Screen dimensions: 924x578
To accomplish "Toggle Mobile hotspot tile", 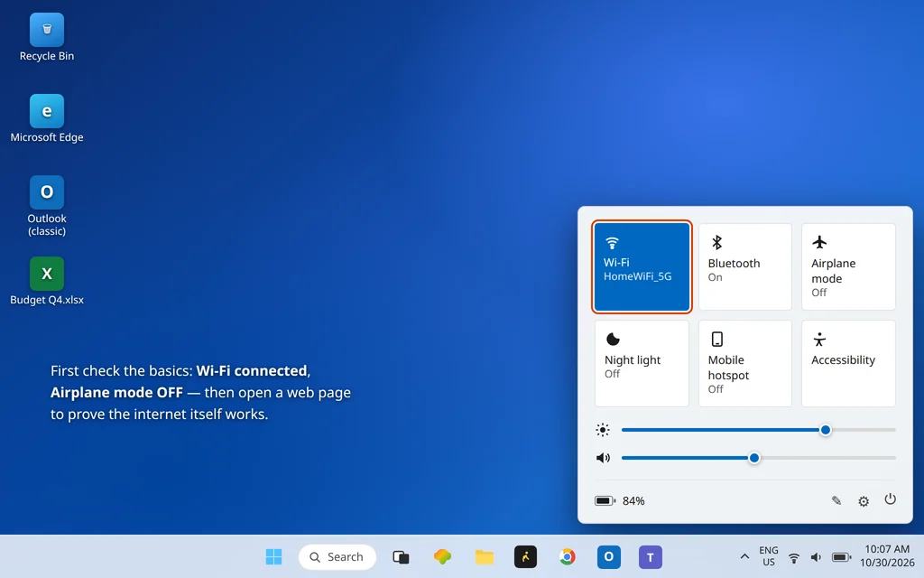I will point(744,363).
